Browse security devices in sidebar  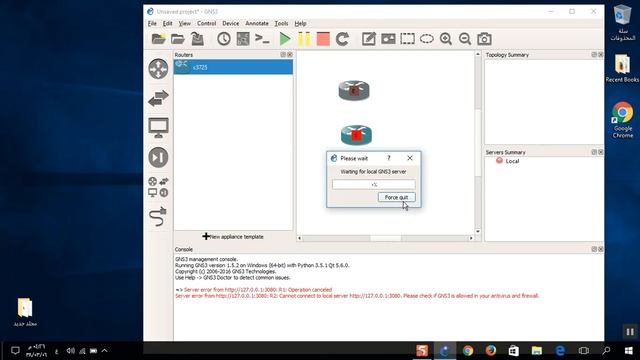point(158,157)
